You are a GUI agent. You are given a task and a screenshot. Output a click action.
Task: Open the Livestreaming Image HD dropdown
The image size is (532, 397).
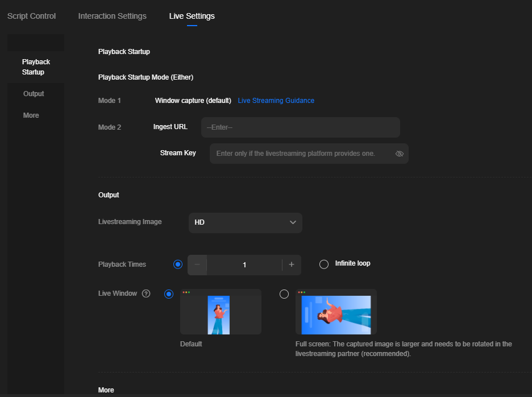[246, 223]
